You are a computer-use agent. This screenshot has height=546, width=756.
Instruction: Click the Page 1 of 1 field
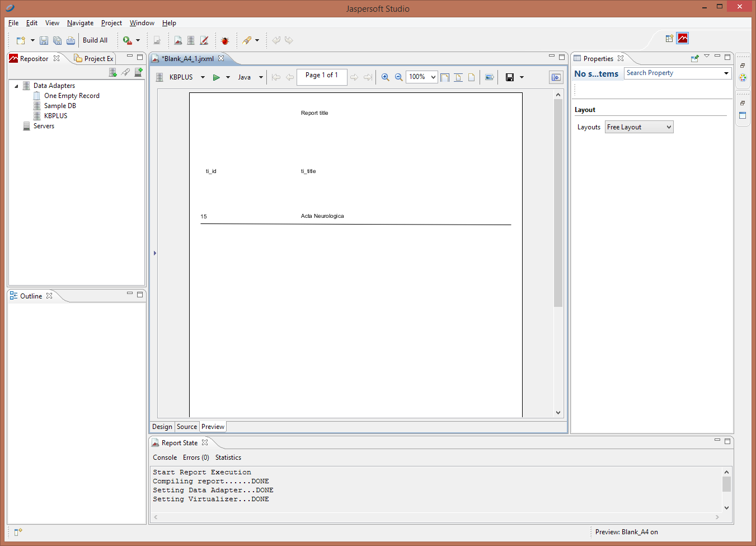tap(322, 77)
